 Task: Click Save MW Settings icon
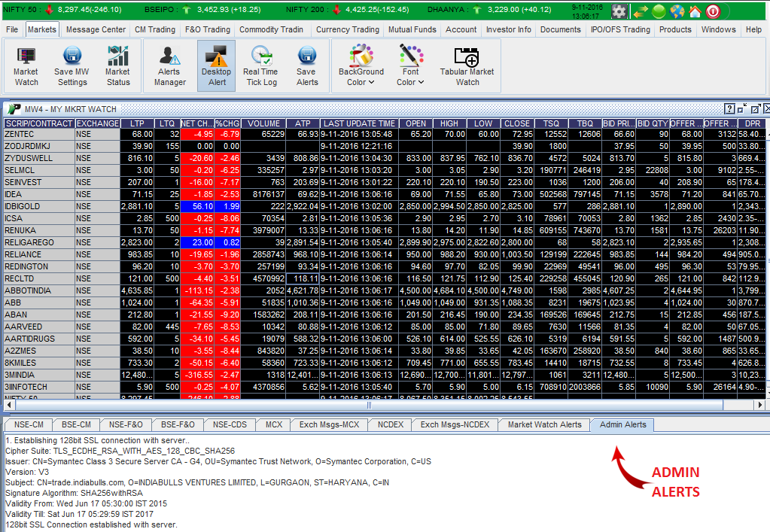pyautogui.click(x=72, y=65)
